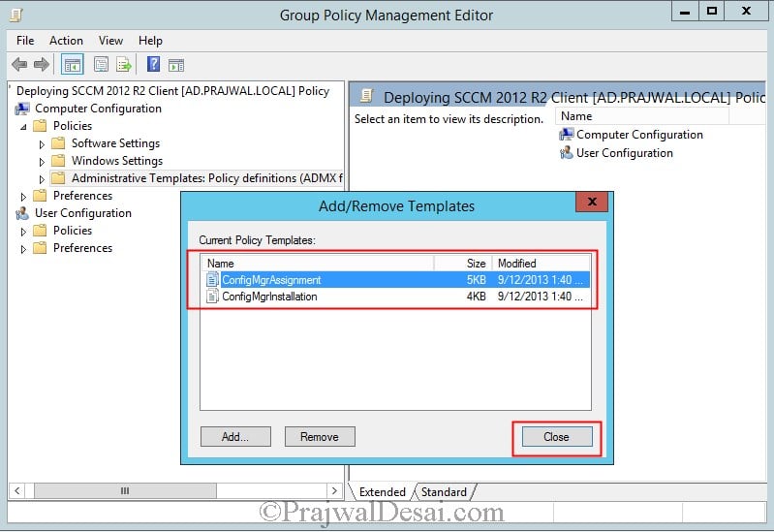Expand the Windows Settings node
774x532 pixels.
click(42, 162)
